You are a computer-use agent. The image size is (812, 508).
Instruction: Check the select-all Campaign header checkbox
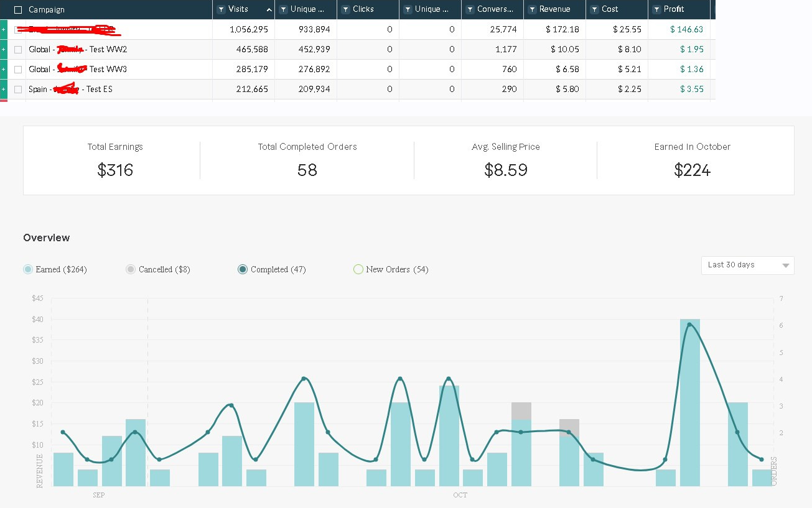click(18, 10)
